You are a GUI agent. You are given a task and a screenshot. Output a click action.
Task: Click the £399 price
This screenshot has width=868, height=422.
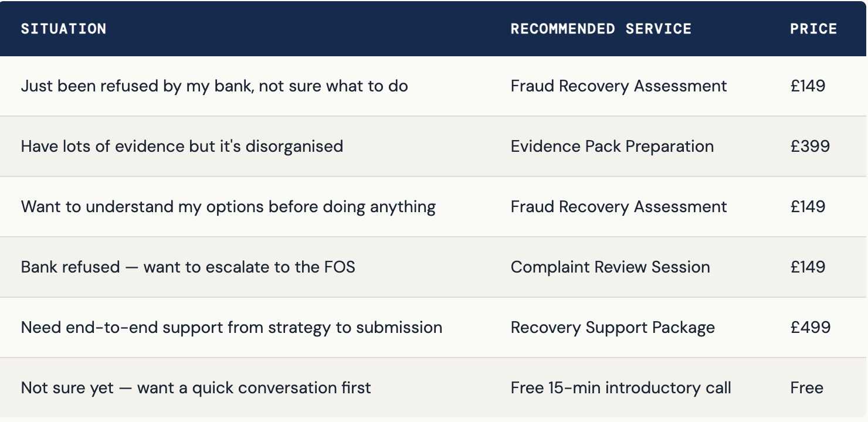point(810,147)
